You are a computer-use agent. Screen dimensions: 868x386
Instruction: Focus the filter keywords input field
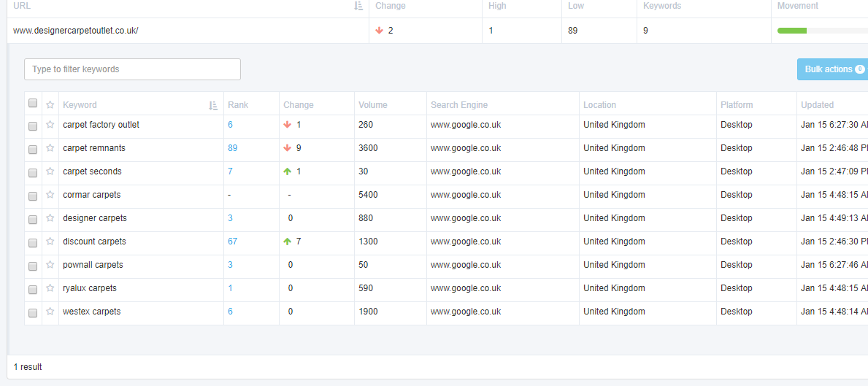132,69
